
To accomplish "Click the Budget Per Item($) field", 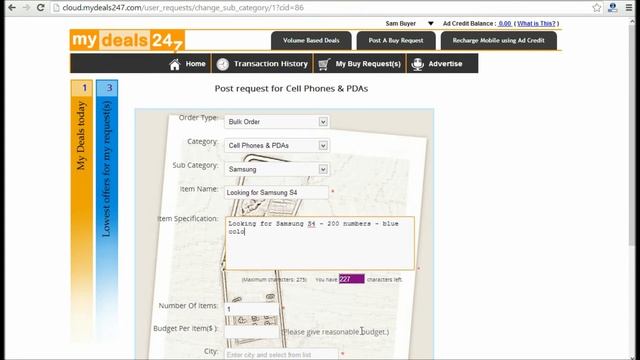I will point(251,331).
